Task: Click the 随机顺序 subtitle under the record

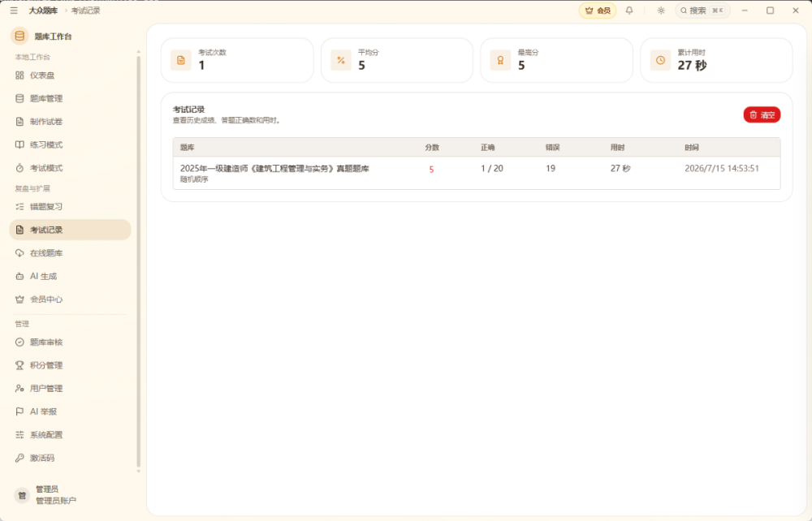Action: (194, 179)
